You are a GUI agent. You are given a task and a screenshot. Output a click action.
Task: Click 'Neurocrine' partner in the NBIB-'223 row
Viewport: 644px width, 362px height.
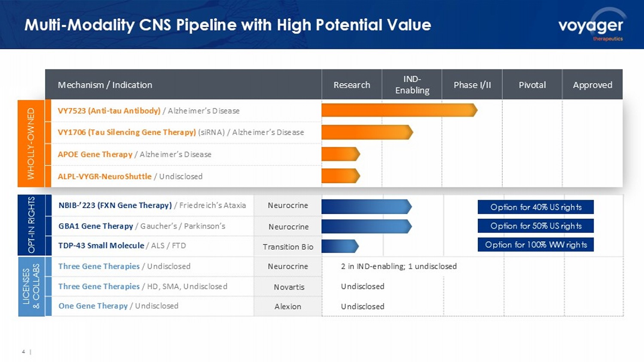288,205
